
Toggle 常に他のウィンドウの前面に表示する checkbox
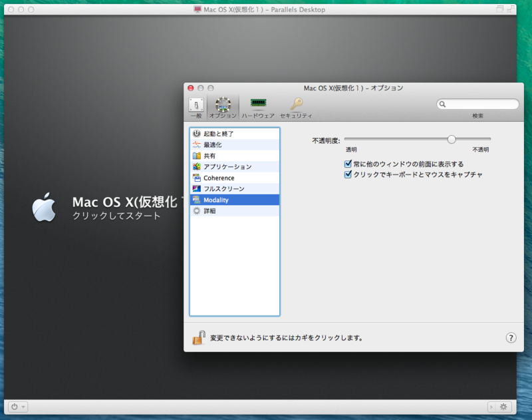coord(348,164)
